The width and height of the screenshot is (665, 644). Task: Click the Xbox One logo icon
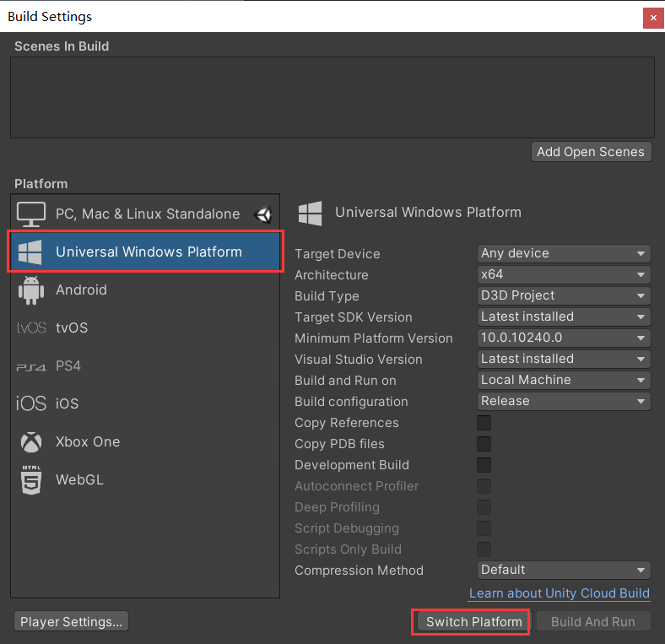point(31,442)
